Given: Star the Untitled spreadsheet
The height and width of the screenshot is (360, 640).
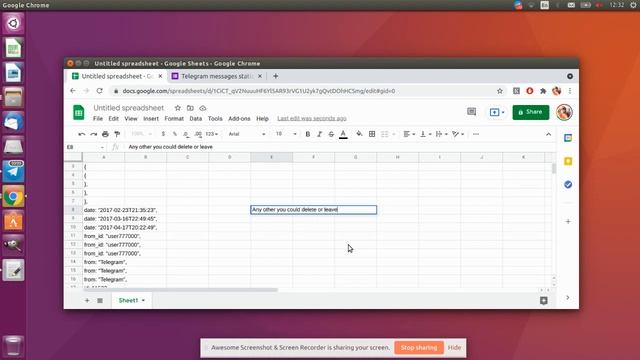Looking at the screenshot, I should [178, 108].
